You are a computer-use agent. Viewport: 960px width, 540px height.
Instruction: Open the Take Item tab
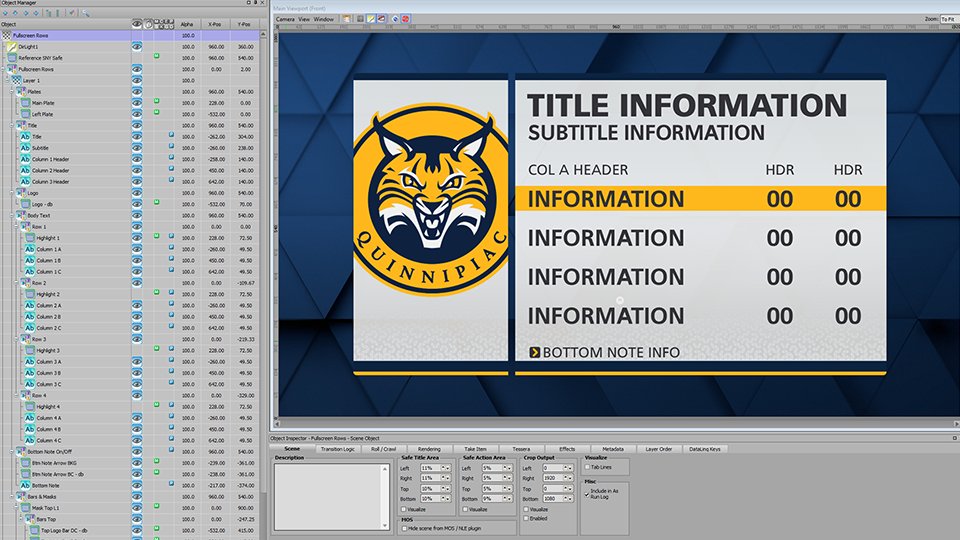(475, 449)
